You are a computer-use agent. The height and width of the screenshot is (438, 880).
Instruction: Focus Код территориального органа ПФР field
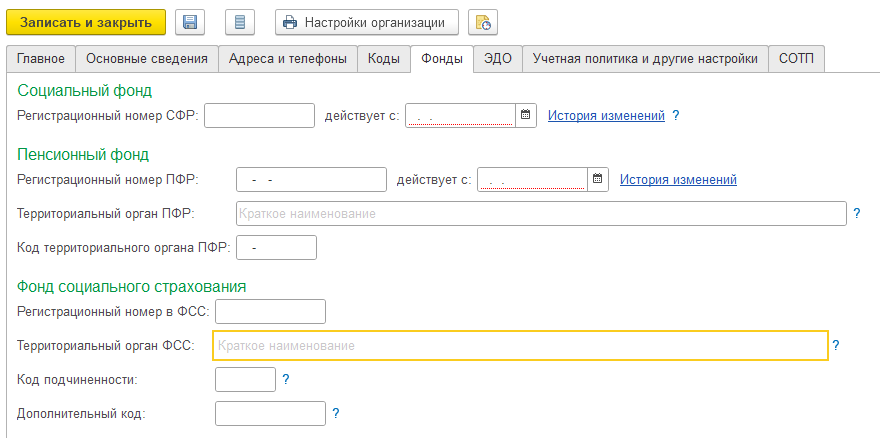point(276,248)
